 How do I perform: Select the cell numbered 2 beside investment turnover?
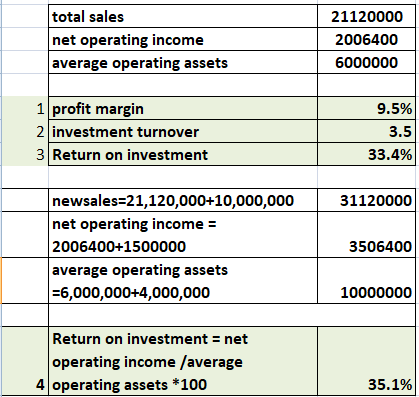click(25, 131)
